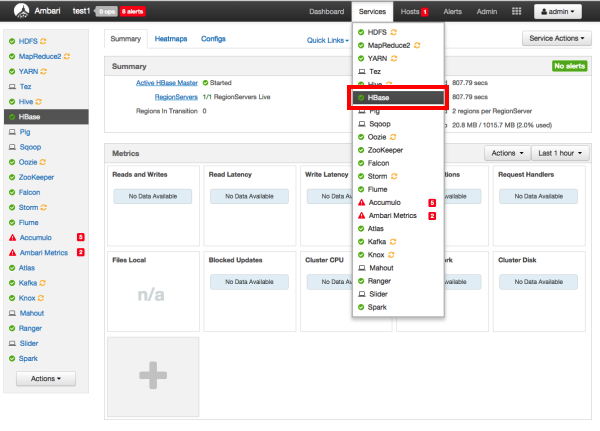Open the Last 1 hour time range dropdown

560,153
